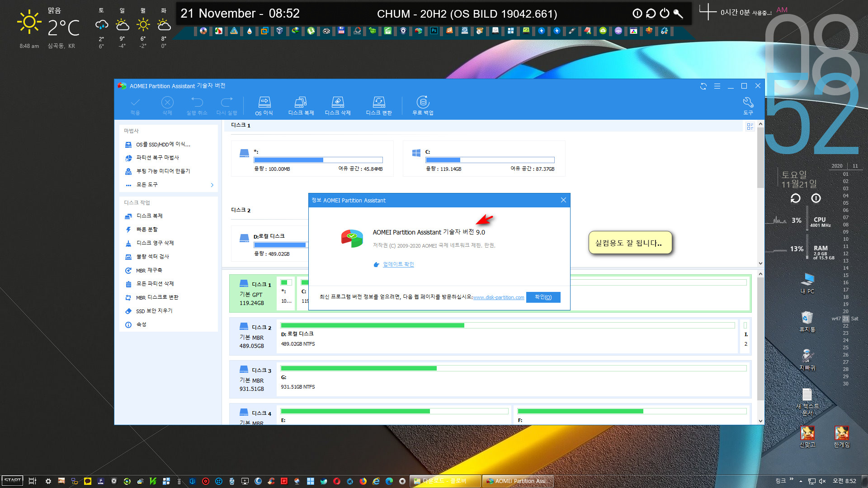
Task: Click the 적용 (Apply) checkmark icon
Action: [x=135, y=106]
